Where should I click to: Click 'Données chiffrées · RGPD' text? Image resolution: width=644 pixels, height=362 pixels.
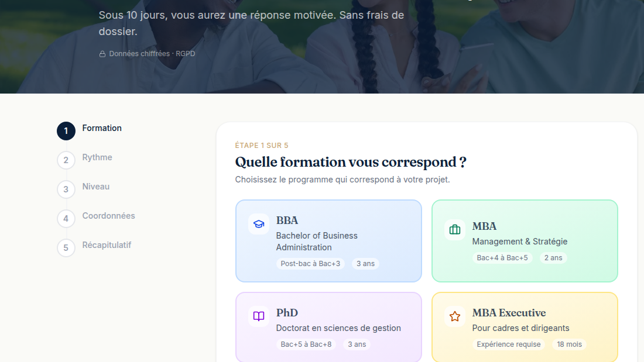[x=152, y=54]
